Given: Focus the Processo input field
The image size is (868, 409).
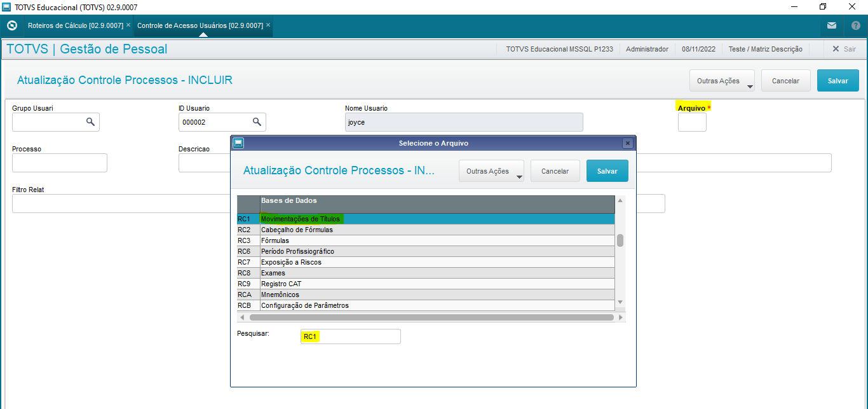Looking at the screenshot, I should [60, 163].
